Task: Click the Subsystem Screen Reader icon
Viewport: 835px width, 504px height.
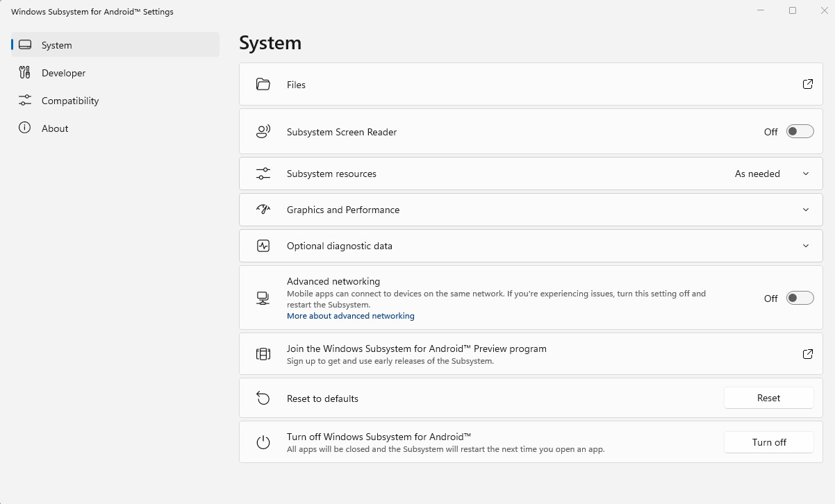Action: point(263,132)
